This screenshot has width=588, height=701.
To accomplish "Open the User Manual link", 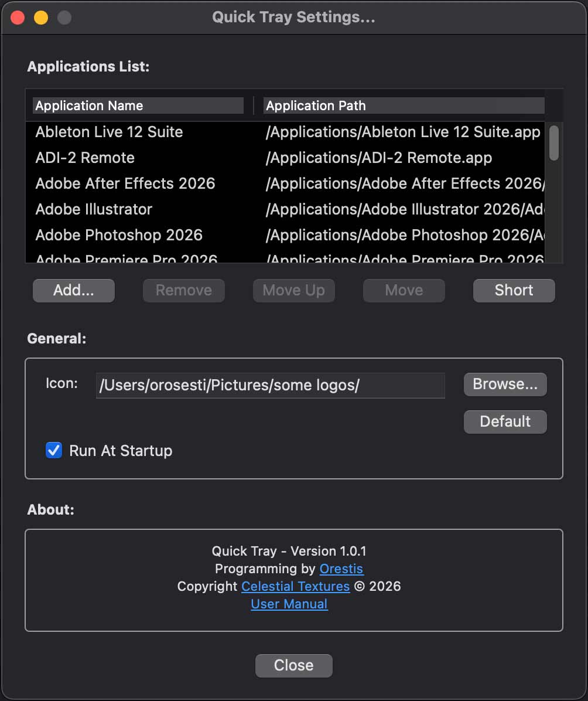I will (x=289, y=604).
